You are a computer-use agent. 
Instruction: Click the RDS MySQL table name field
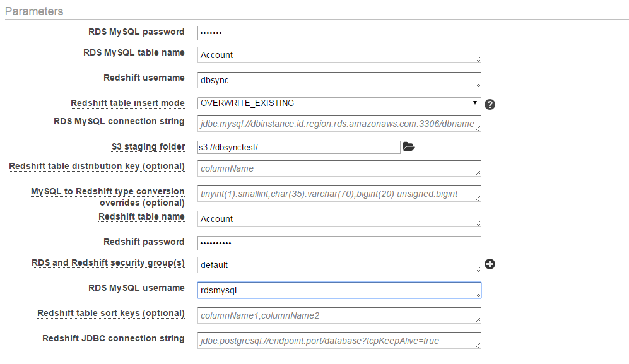[x=339, y=55]
